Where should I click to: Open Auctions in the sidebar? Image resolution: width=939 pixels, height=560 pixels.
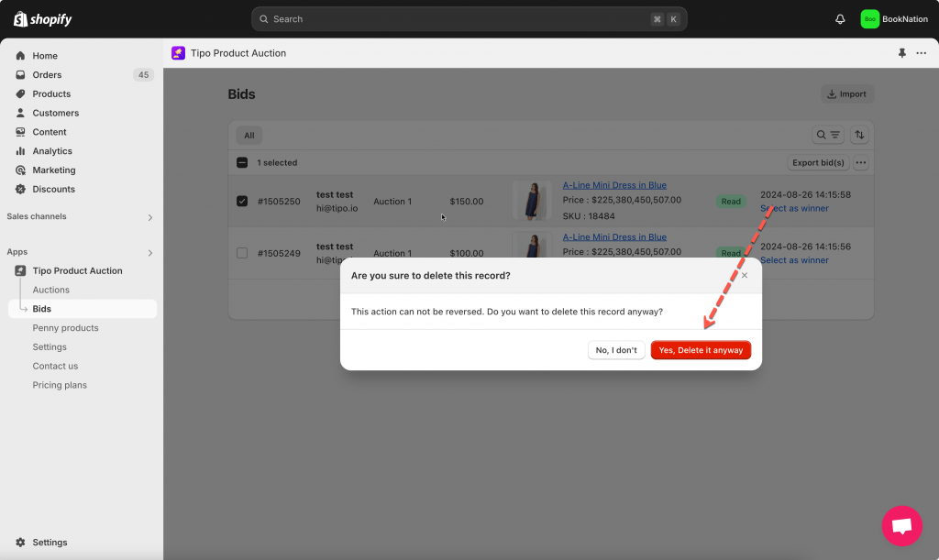51,290
